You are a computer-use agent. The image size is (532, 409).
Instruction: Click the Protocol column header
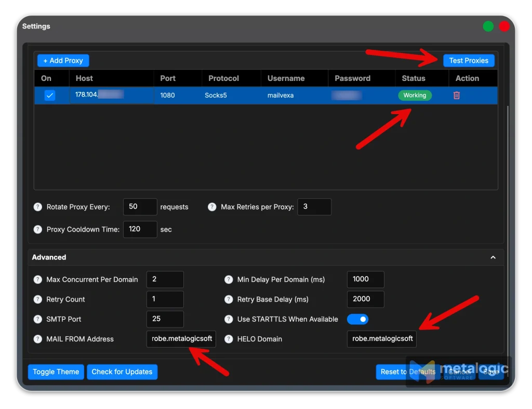231,78
